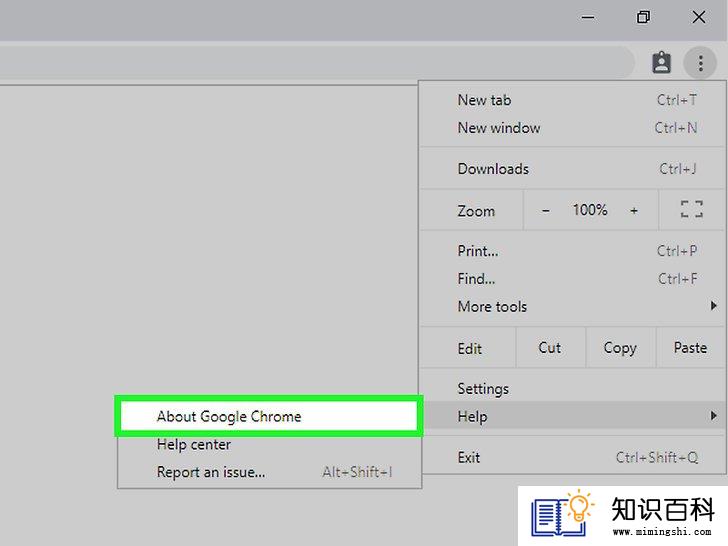This screenshot has width=728, height=546.
Task: Choose Exit from the menu
Action: (572, 457)
